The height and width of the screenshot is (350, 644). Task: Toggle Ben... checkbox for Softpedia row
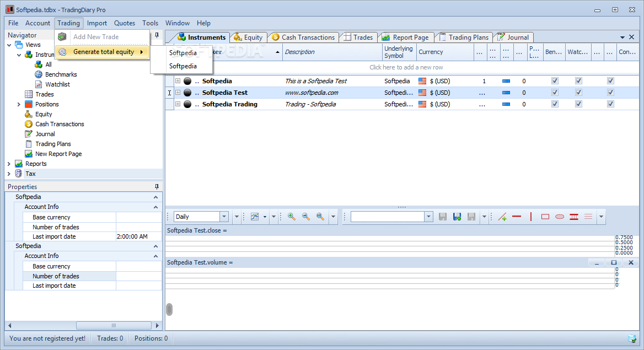[555, 81]
